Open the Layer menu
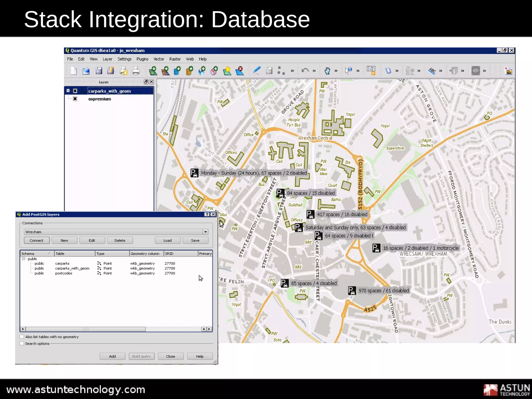 click(x=107, y=59)
